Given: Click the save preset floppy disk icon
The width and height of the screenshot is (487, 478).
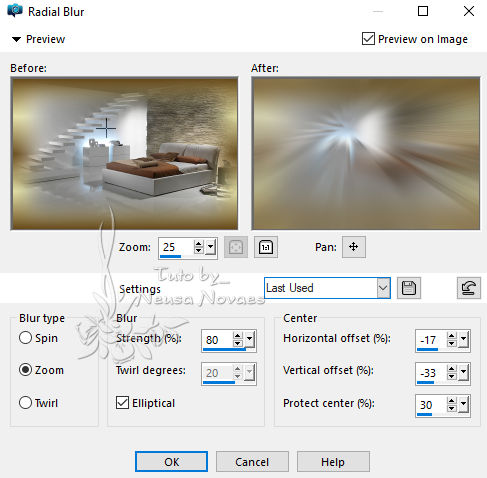Looking at the screenshot, I should pyautogui.click(x=409, y=288).
